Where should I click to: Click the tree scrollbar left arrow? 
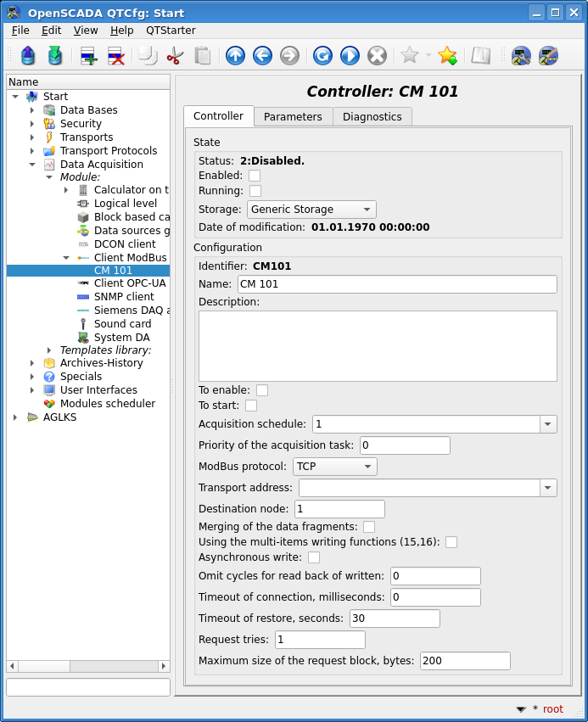(x=13, y=666)
